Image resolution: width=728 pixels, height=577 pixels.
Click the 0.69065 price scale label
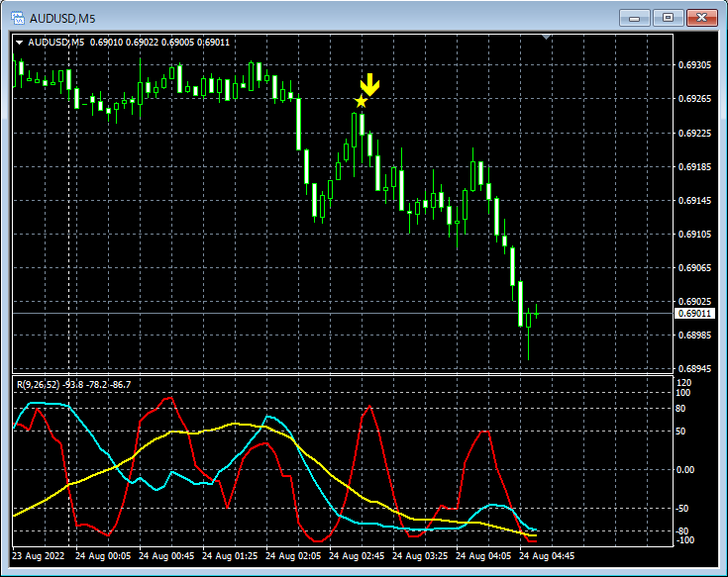point(694,268)
